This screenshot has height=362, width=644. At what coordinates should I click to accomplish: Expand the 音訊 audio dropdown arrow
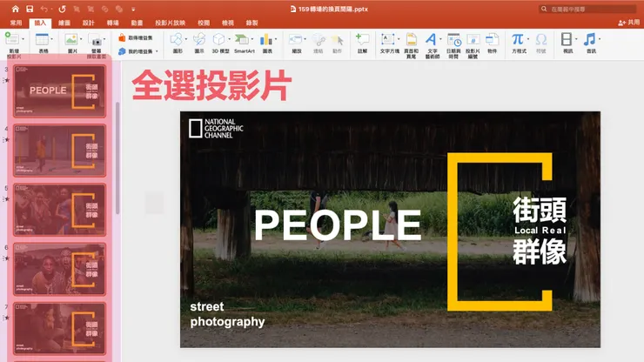(x=600, y=39)
